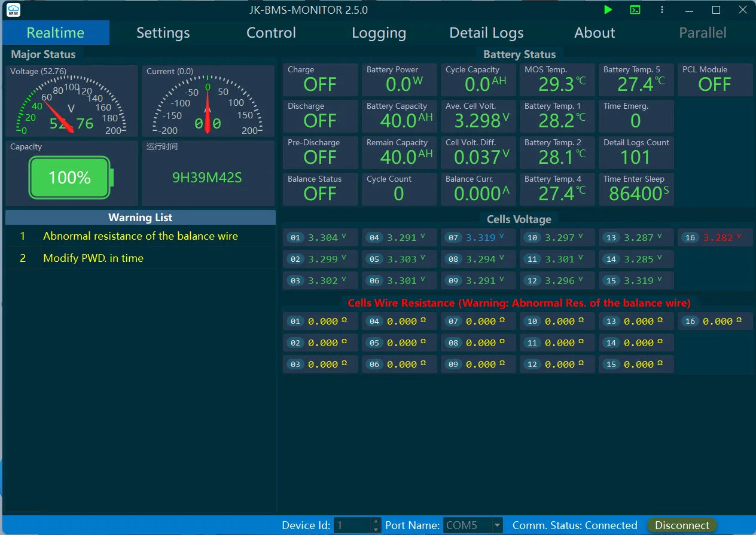Open the terminal console icon
Viewport: 756px width, 535px height.
click(635, 10)
